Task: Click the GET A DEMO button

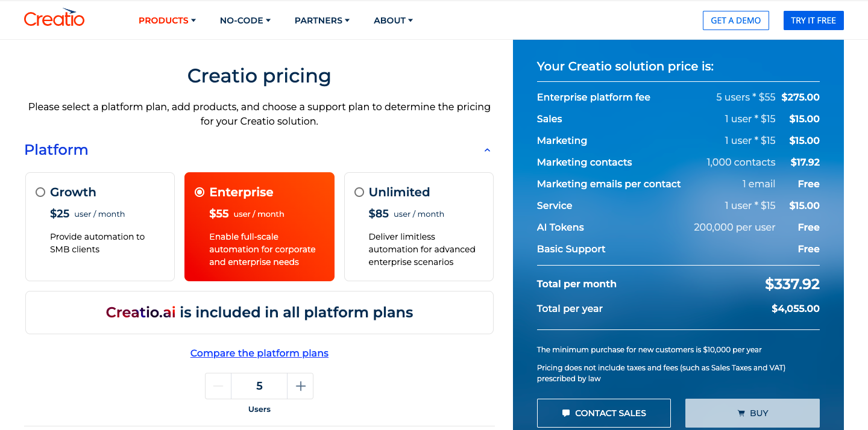Action: tap(735, 20)
